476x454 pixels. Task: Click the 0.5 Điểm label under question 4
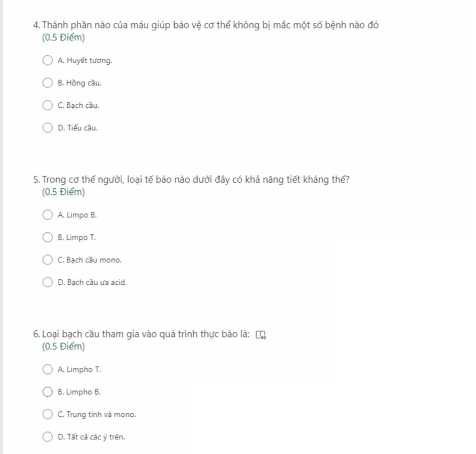(63, 38)
